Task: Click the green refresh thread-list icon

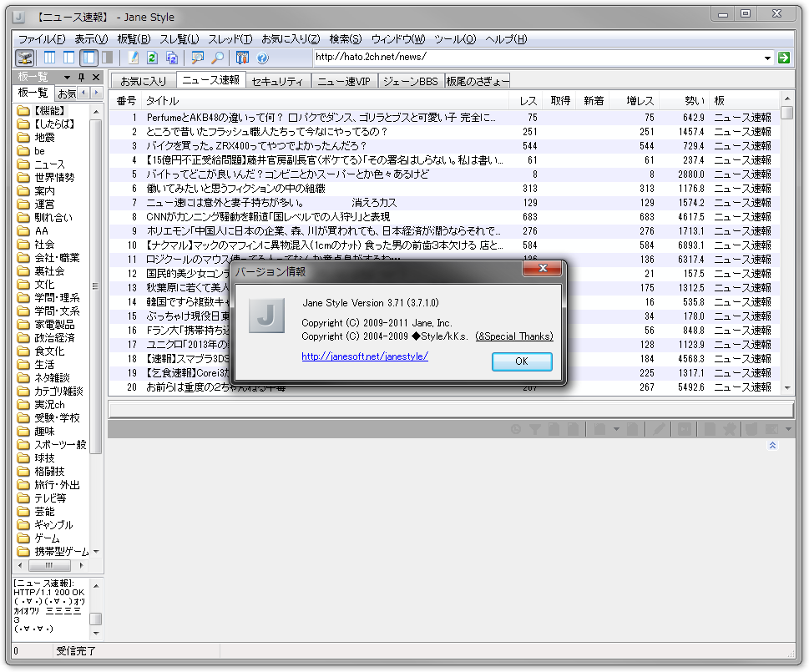Action: click(152, 58)
